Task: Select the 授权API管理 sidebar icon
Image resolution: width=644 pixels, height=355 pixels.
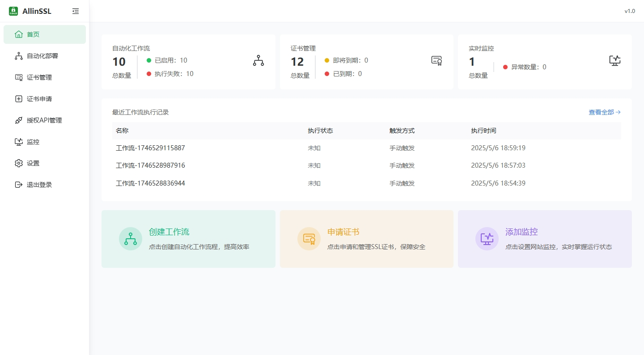Action: [x=18, y=120]
